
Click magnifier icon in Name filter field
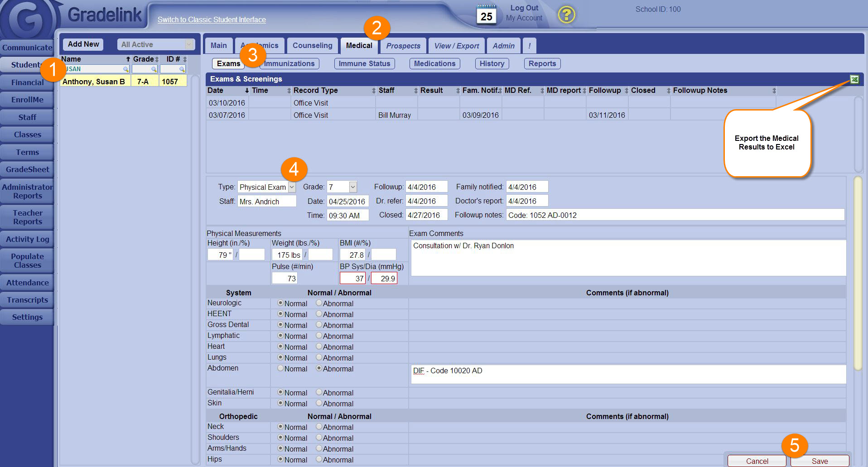point(125,69)
